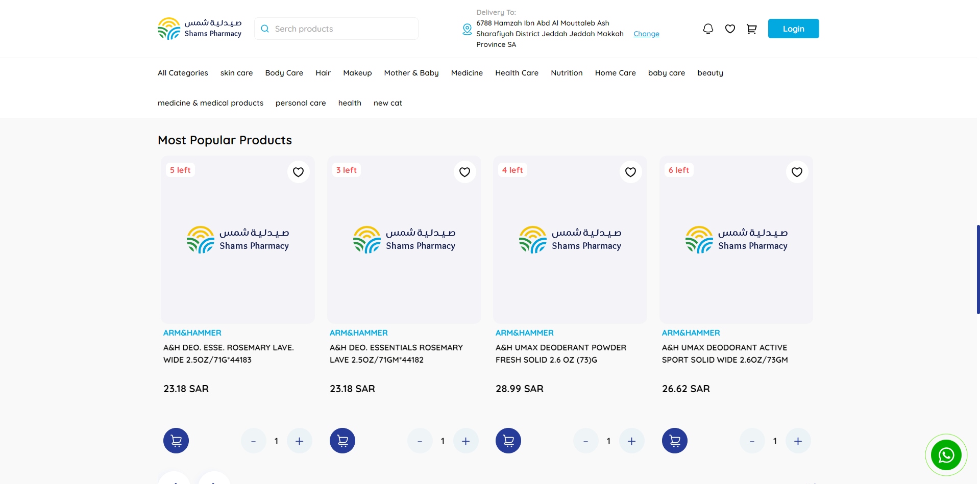Favorite the A&H UMAX DEODORANT ACTIVE SPORT product
The height and width of the screenshot is (484, 980).
[797, 172]
